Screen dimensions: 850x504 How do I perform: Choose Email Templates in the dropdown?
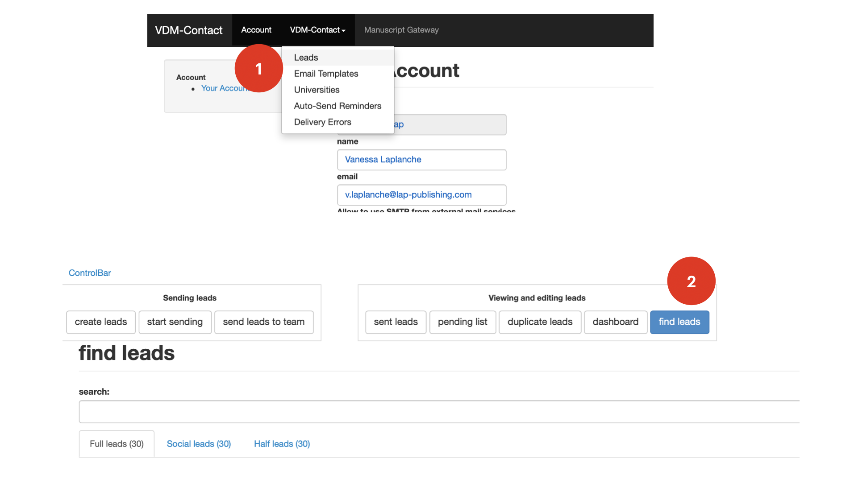click(326, 74)
